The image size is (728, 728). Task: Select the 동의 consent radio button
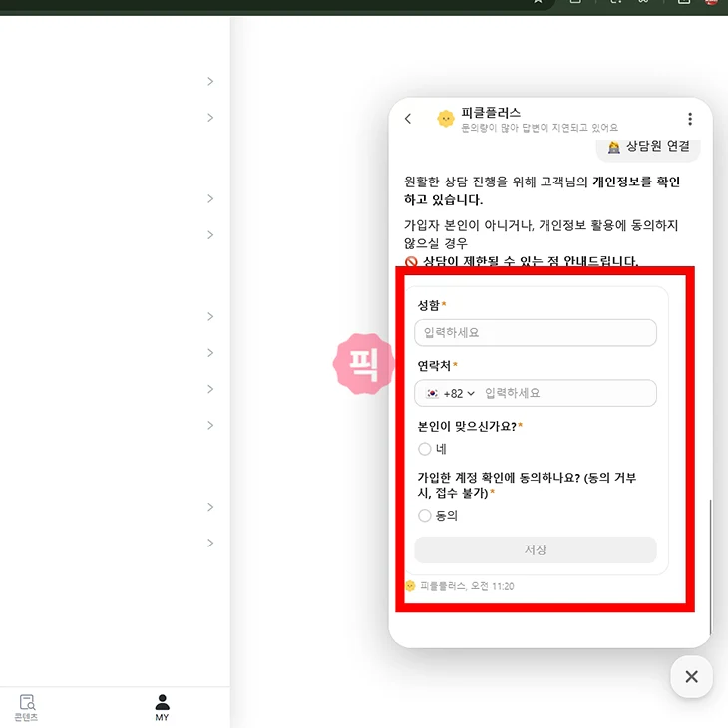point(425,516)
